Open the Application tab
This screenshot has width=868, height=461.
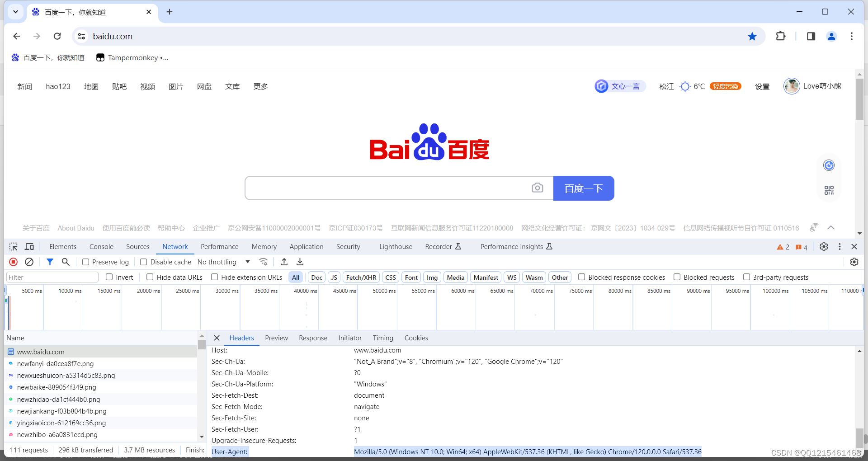click(x=307, y=247)
